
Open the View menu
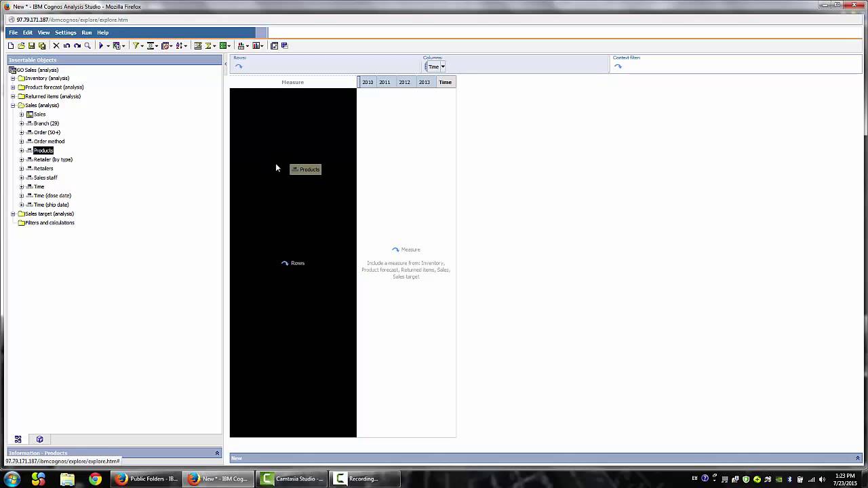click(x=43, y=33)
